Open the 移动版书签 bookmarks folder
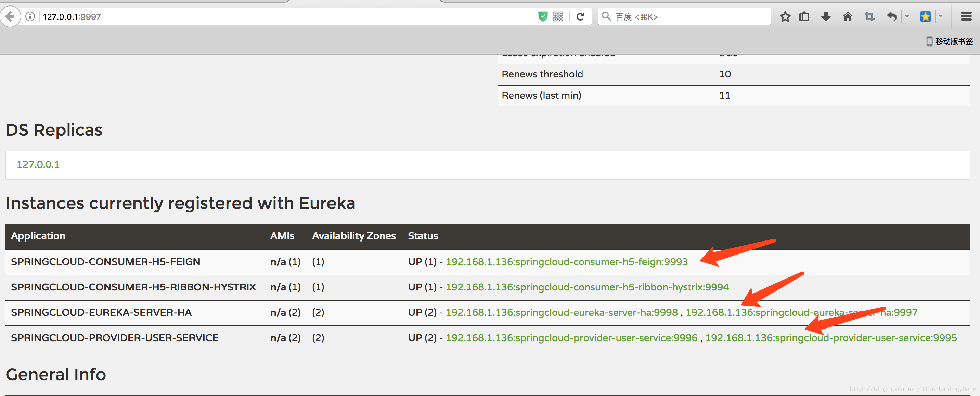This screenshot has height=396, width=980. click(x=950, y=41)
